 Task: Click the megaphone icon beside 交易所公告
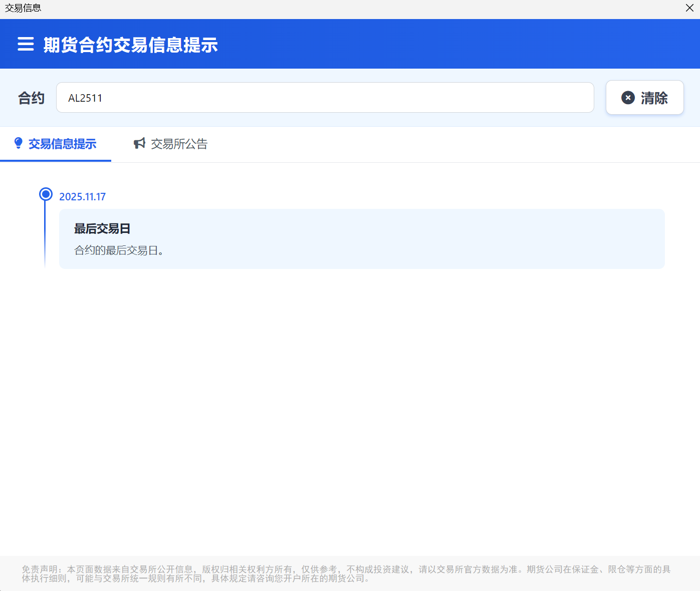(x=139, y=144)
